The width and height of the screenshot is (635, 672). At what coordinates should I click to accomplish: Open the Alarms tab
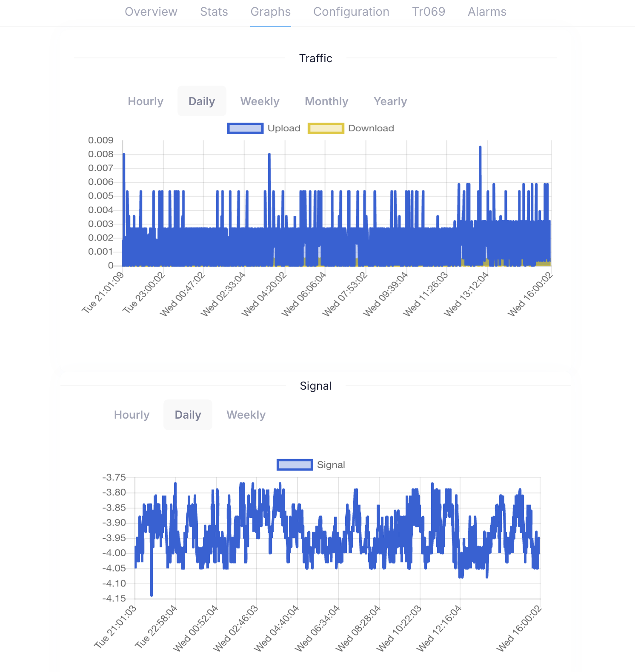pyautogui.click(x=487, y=12)
